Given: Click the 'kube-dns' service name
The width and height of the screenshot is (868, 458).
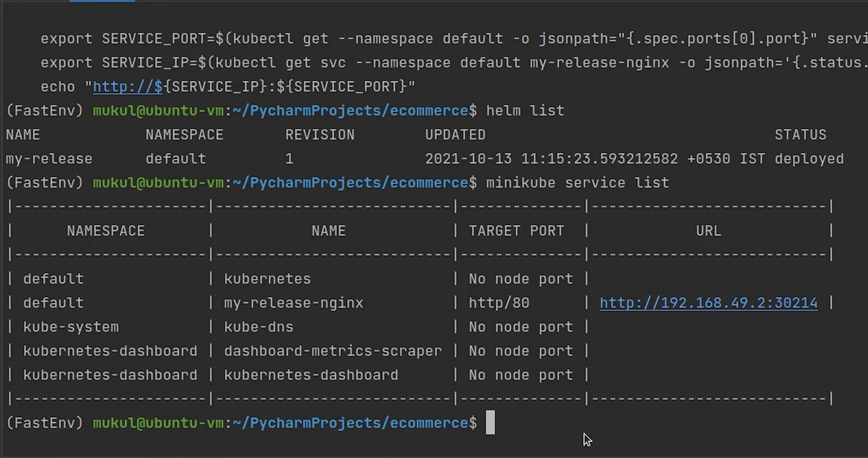Looking at the screenshot, I should coord(259,327).
